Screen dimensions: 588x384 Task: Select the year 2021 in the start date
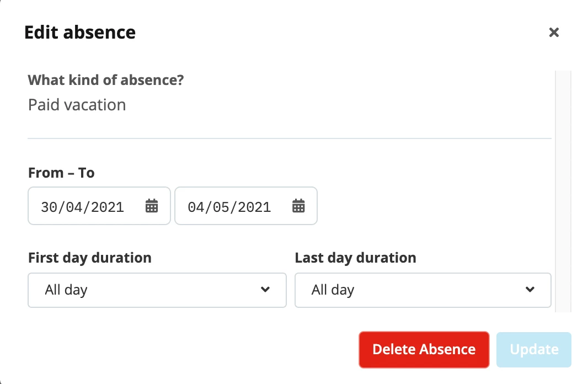click(108, 207)
